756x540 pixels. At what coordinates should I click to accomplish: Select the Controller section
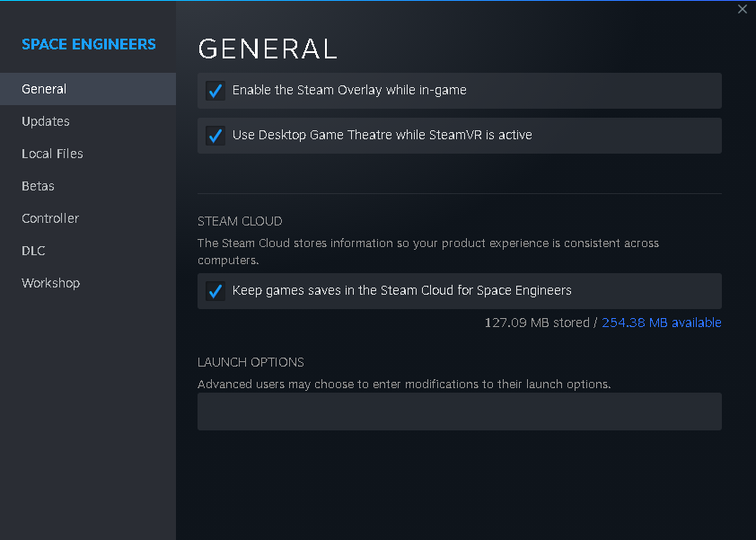[x=50, y=218]
